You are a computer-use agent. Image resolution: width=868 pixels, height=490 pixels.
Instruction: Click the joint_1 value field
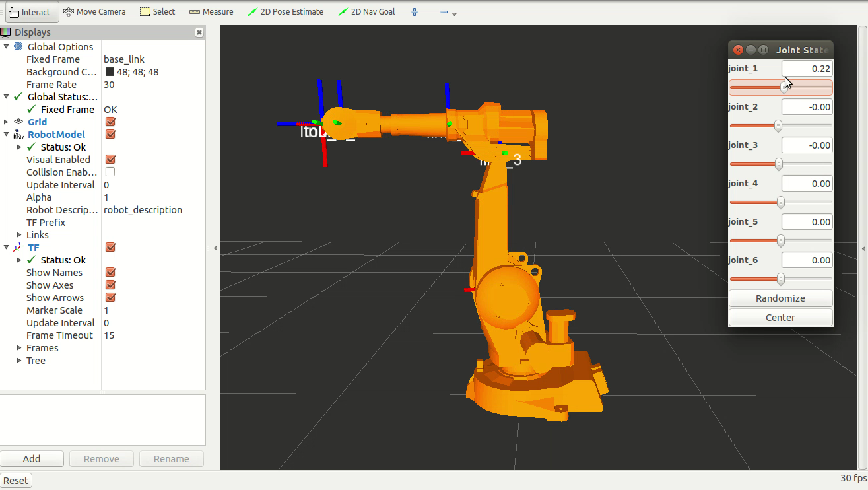click(x=807, y=69)
